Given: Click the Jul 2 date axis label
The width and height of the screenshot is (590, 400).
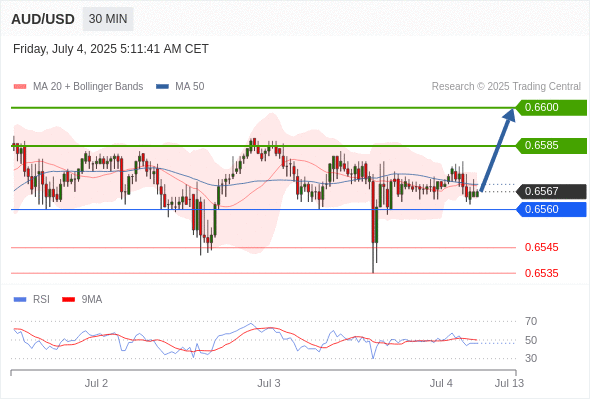Looking at the screenshot, I should tap(96, 383).
